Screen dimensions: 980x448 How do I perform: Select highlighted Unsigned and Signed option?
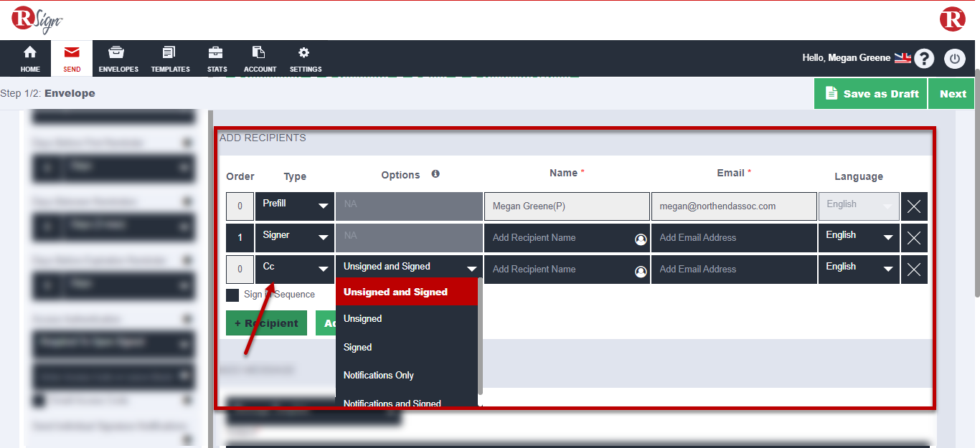click(x=407, y=292)
